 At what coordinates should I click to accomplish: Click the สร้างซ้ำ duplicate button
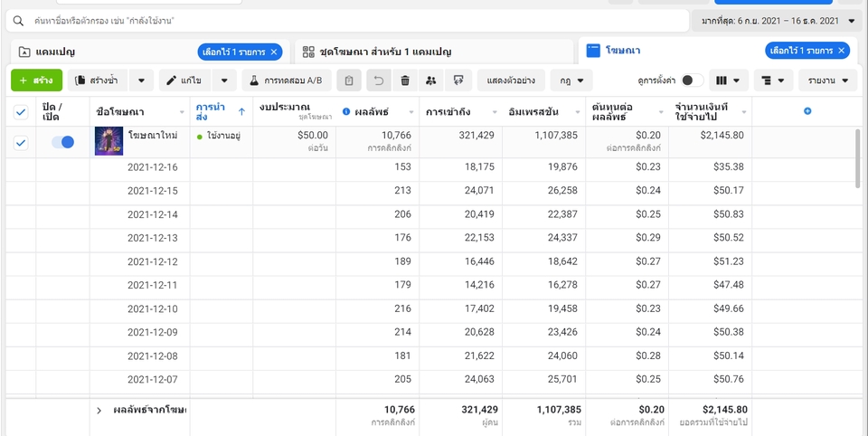point(99,81)
